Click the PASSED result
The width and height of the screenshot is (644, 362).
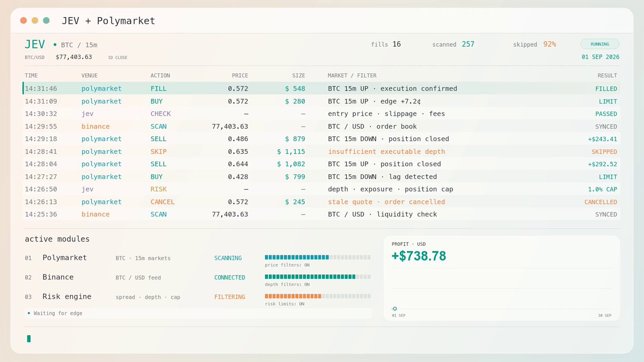click(606, 114)
